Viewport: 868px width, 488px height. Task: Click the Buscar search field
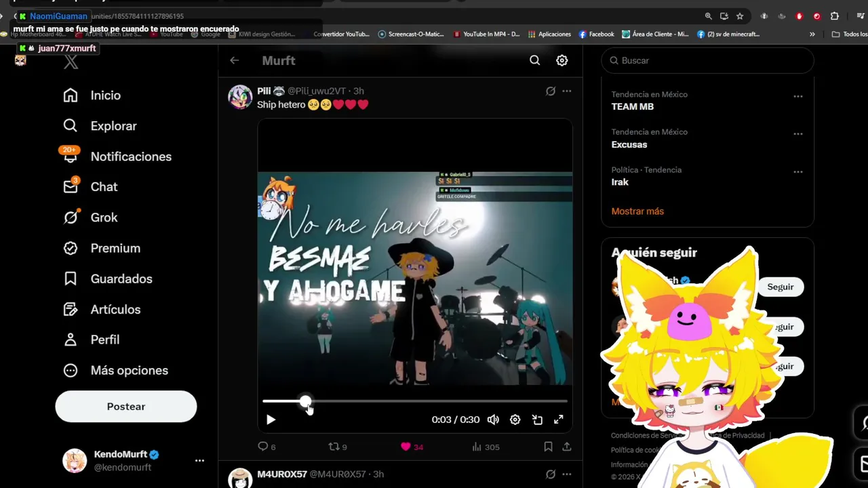coord(707,60)
